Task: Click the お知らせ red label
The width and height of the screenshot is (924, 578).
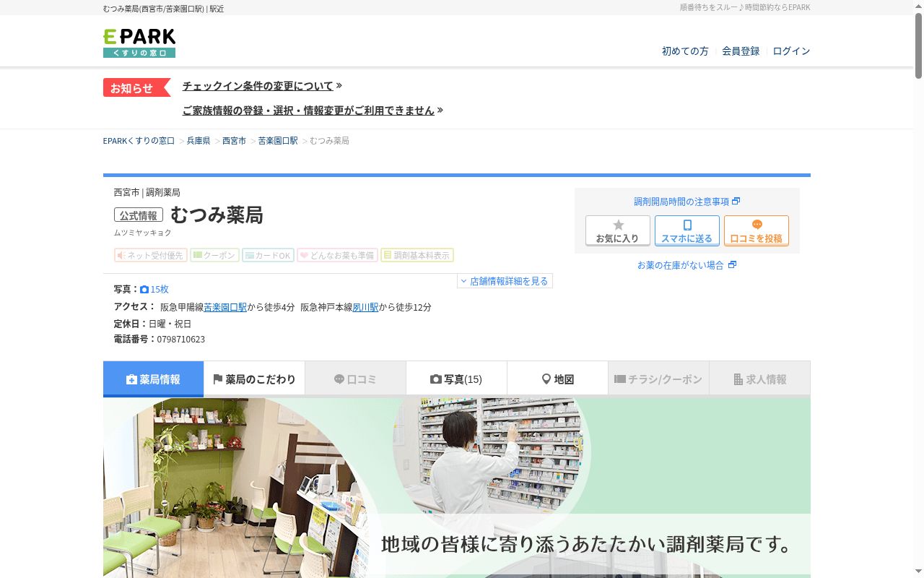Action: click(x=136, y=87)
